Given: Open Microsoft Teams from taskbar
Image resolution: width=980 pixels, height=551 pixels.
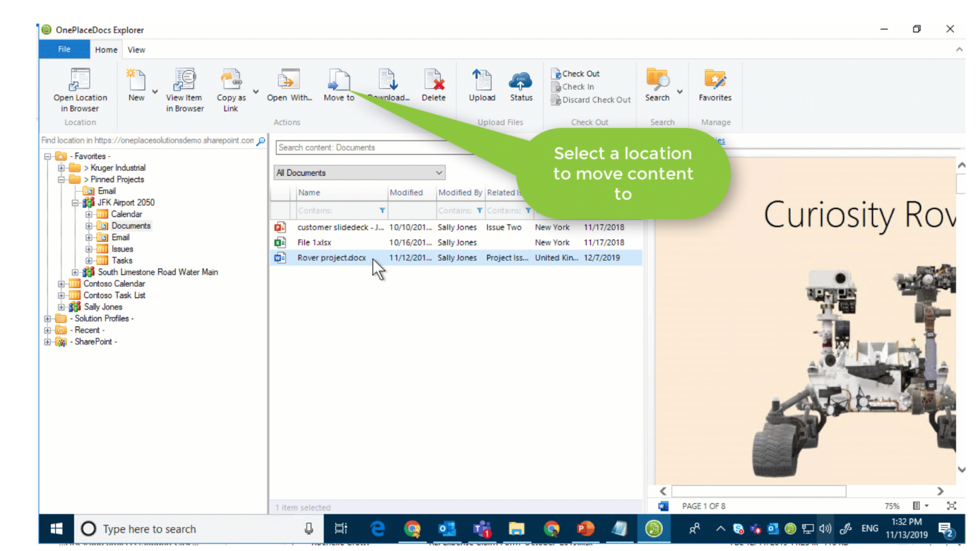Looking at the screenshot, I should coord(482,528).
